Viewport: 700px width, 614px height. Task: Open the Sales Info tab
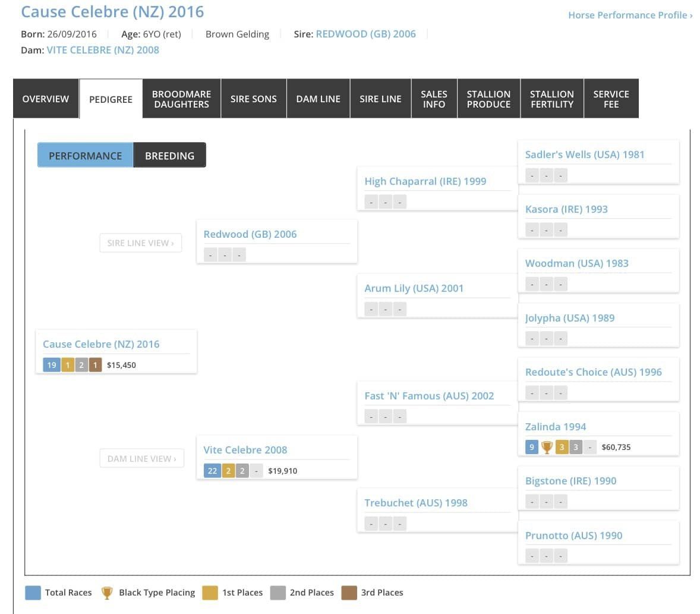[x=434, y=99]
